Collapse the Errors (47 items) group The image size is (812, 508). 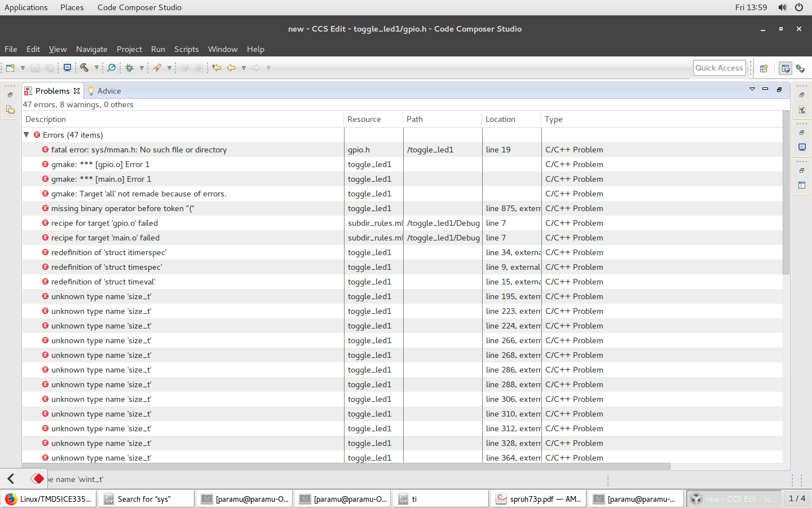tap(27, 135)
